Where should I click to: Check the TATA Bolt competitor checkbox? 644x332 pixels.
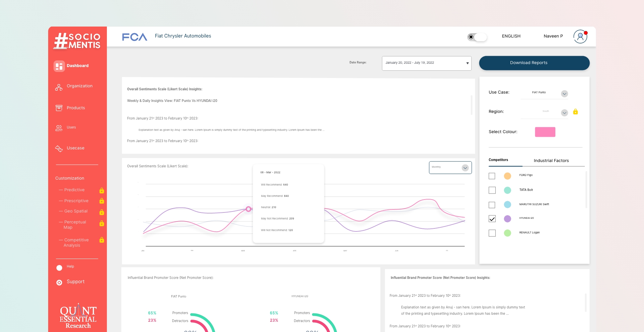tap(492, 190)
